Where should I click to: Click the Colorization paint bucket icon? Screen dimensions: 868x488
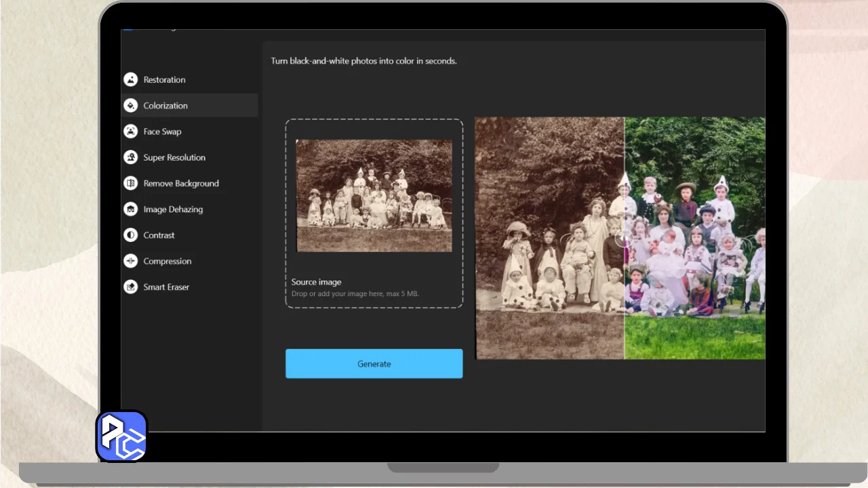130,106
